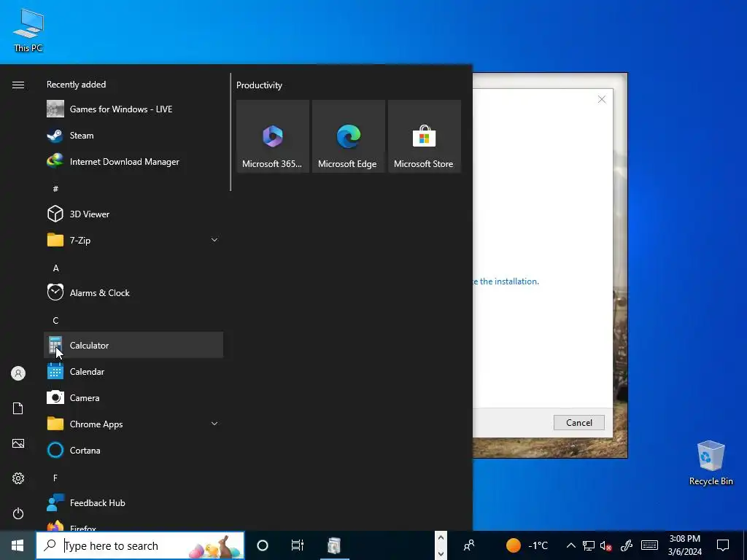Click Cortana circle on taskbar
This screenshot has height=560, width=747.
263,545
